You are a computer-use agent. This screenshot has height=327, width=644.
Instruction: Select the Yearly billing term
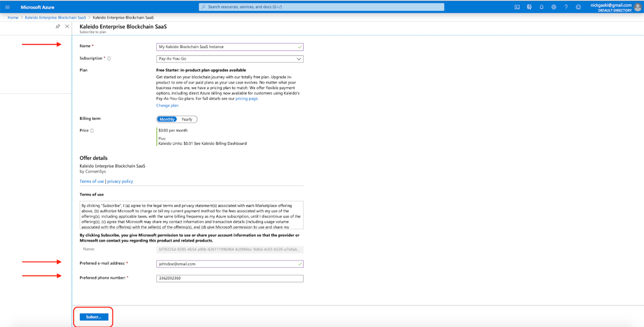pyautogui.click(x=187, y=119)
